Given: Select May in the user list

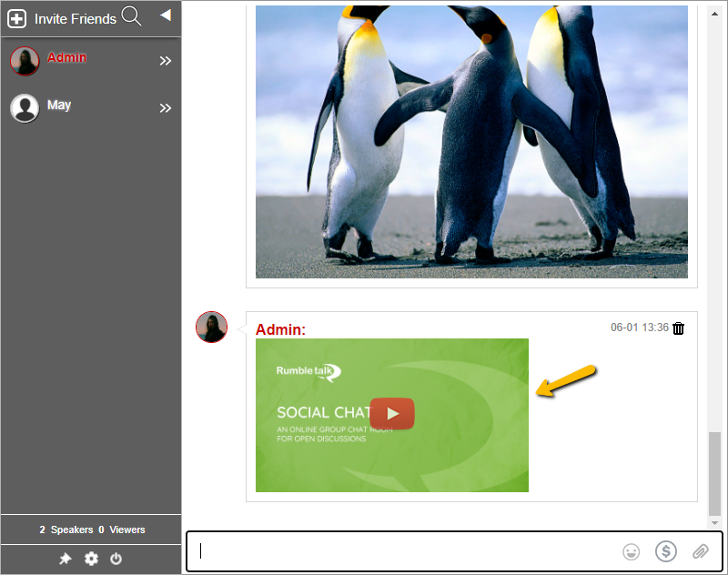Looking at the screenshot, I should pos(59,106).
